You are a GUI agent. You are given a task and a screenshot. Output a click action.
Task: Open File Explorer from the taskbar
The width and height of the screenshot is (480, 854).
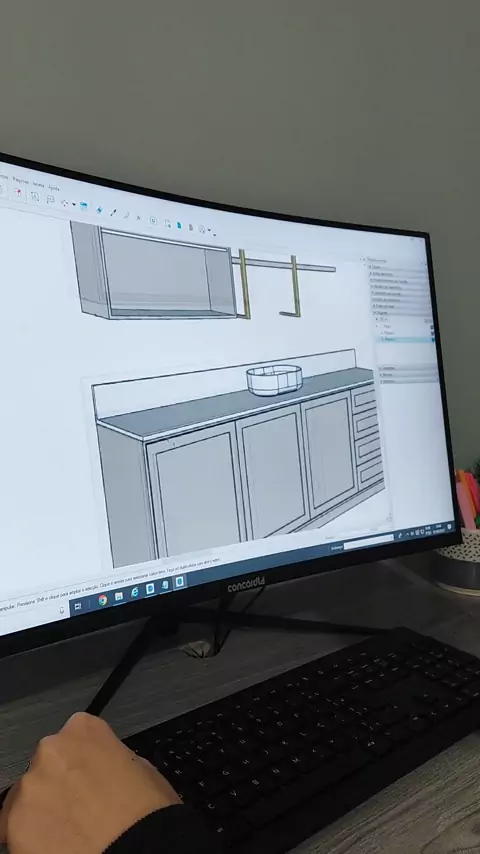pyautogui.click(x=119, y=596)
